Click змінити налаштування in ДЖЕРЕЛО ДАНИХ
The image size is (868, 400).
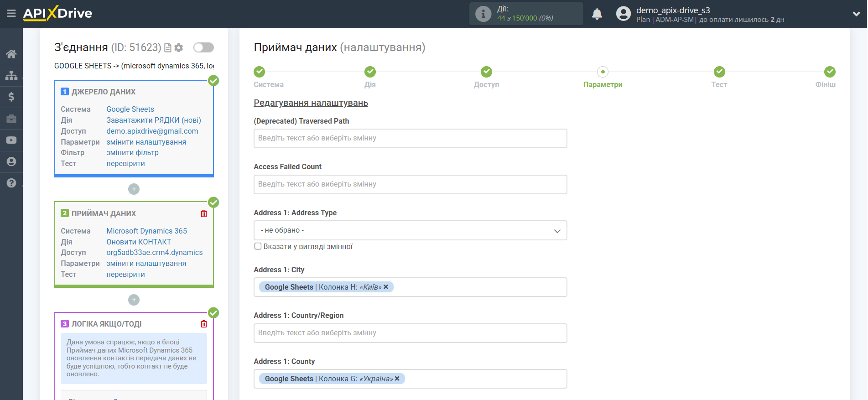click(x=146, y=142)
